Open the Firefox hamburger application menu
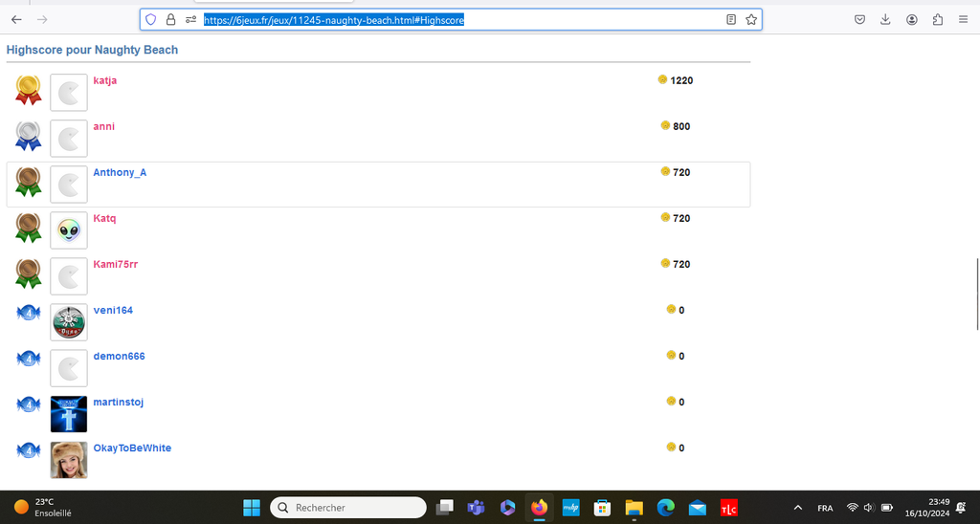Image resolution: width=980 pixels, height=524 pixels. point(963,19)
